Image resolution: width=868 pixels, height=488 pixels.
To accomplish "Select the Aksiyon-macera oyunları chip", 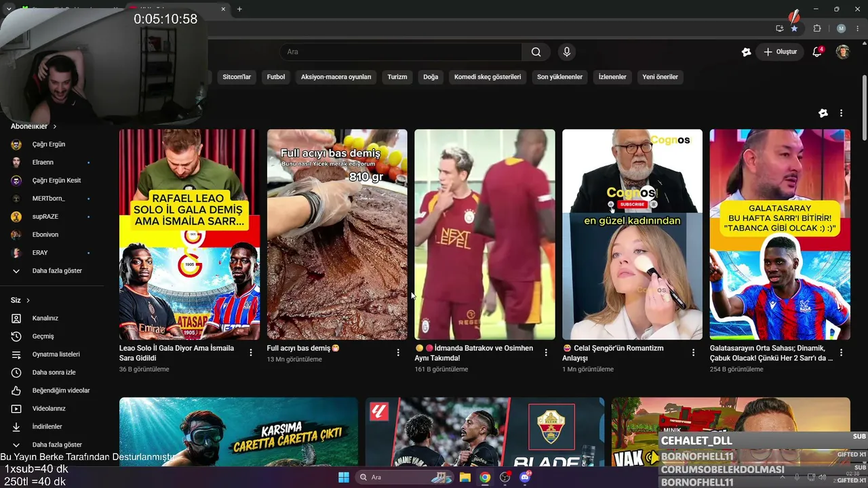I will click(x=336, y=77).
